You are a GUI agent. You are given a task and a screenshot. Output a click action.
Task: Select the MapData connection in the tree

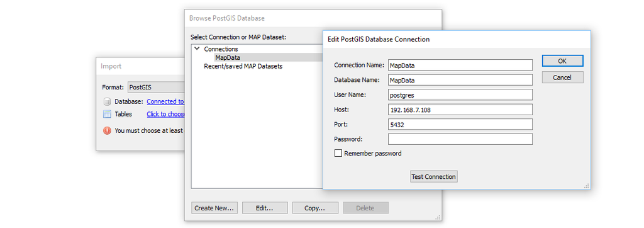click(x=228, y=57)
